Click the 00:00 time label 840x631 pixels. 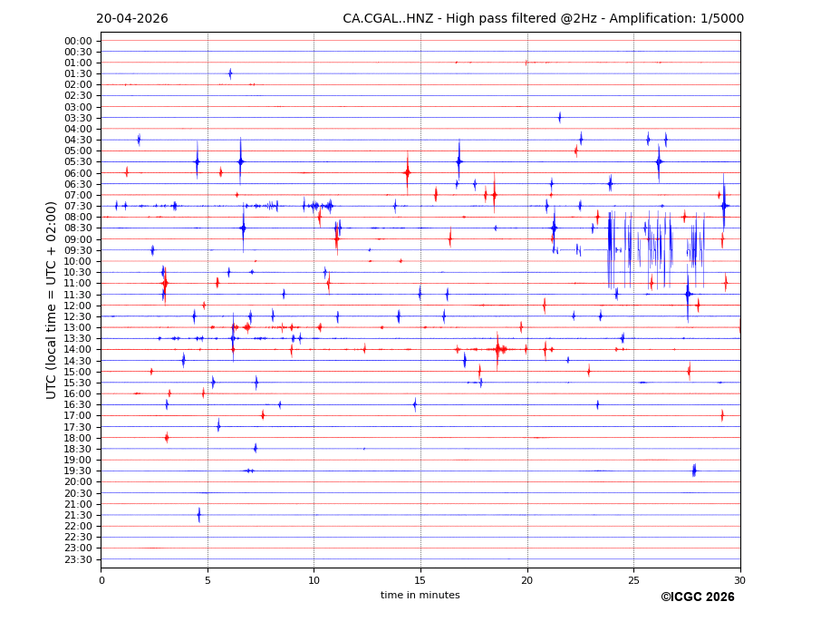78,41
